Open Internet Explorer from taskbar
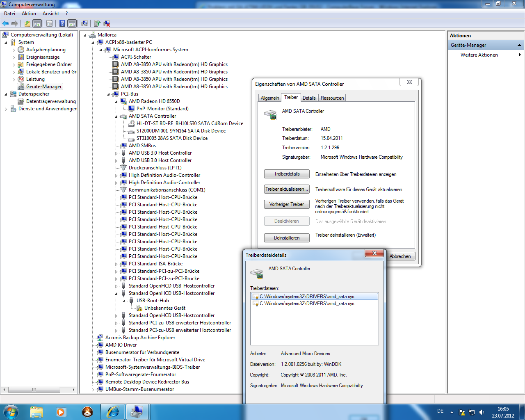Image resolution: width=525 pixels, height=420 pixels. tap(112, 412)
